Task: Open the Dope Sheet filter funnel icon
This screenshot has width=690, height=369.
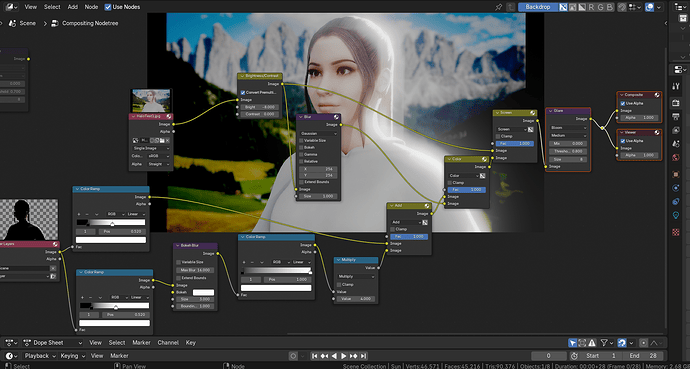Action: pyautogui.click(x=605, y=343)
